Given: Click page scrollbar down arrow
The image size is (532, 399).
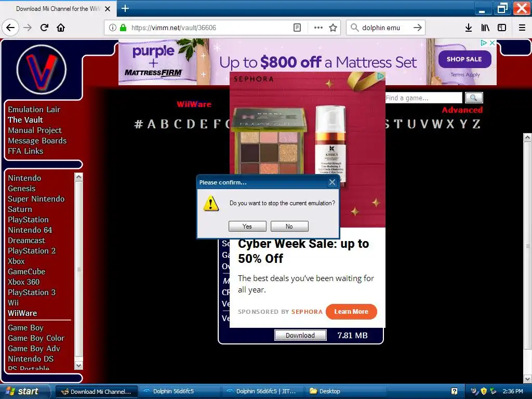Looking at the screenshot, I should click(x=528, y=379).
